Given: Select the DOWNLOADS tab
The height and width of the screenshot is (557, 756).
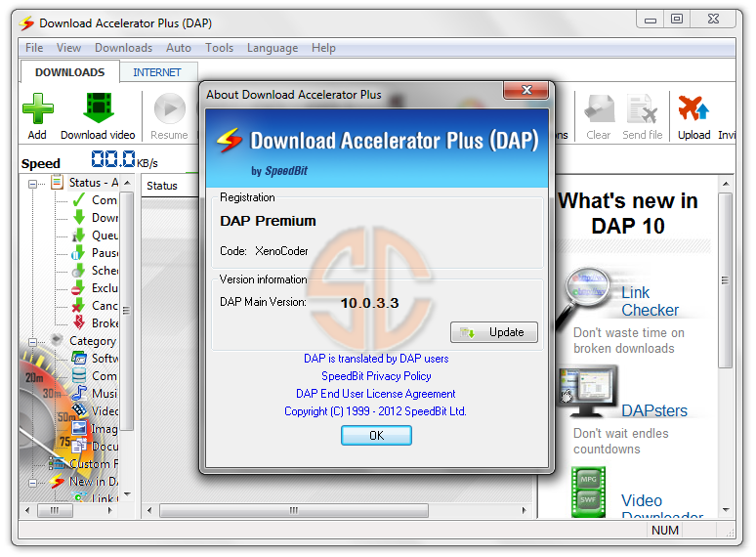Looking at the screenshot, I should click(x=70, y=72).
